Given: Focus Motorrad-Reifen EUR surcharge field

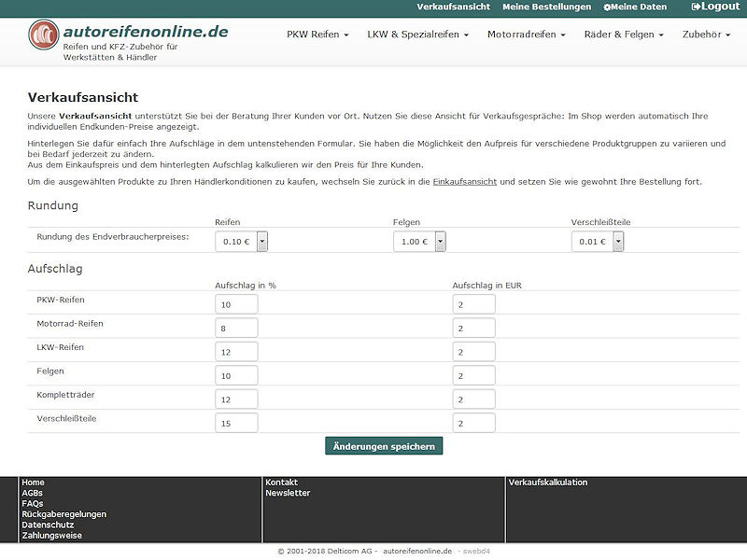Looking at the screenshot, I should 473,329.
